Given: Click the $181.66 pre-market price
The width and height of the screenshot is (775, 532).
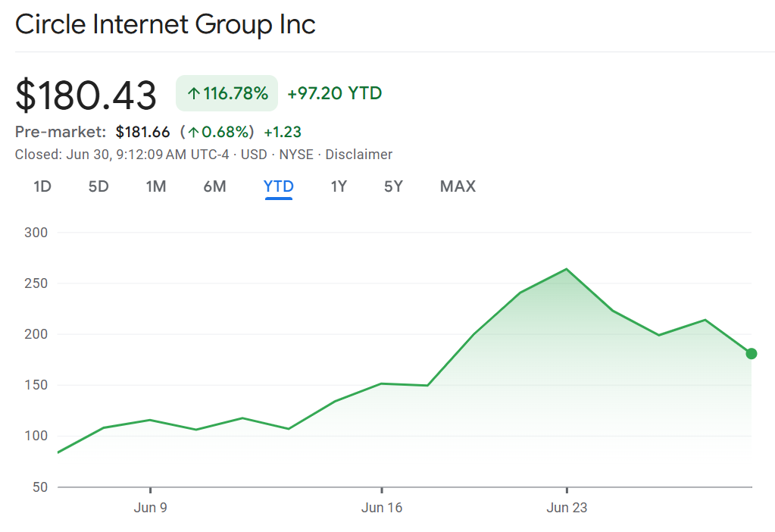Looking at the screenshot, I should point(142,132).
